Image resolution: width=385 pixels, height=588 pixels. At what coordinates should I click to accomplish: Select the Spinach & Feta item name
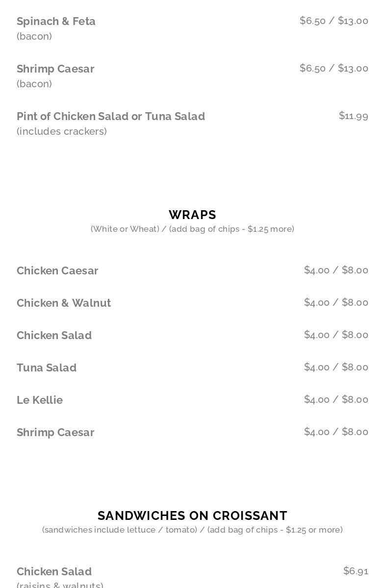tap(56, 21)
